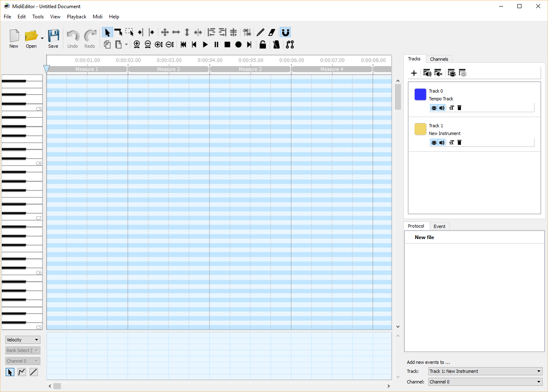This screenshot has width=548, height=392.
Task: Mute Track 0 using its speaker icon
Action: click(x=442, y=108)
